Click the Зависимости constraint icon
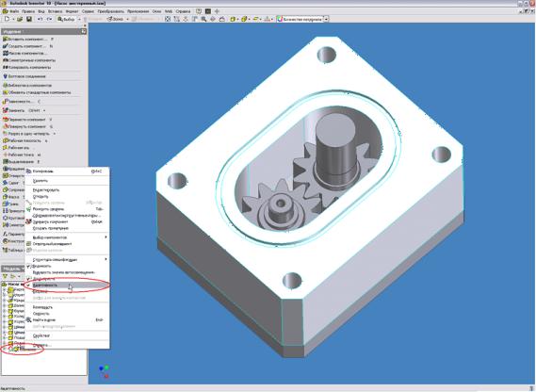The image size is (536, 392). click(5, 102)
